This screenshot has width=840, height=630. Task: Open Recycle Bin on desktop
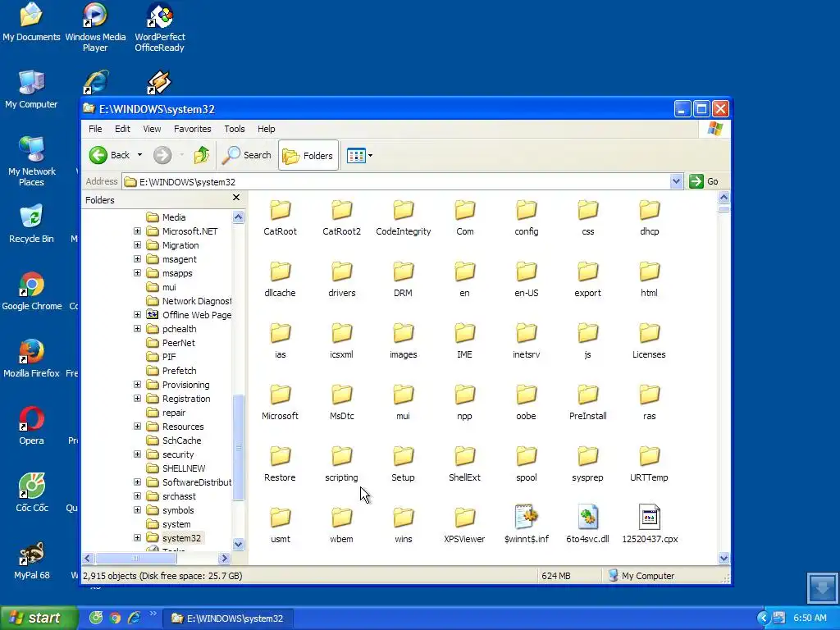[x=31, y=224]
